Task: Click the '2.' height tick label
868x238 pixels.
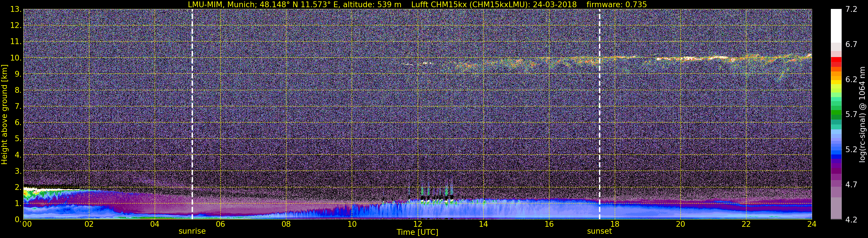Action: [x=18, y=187]
